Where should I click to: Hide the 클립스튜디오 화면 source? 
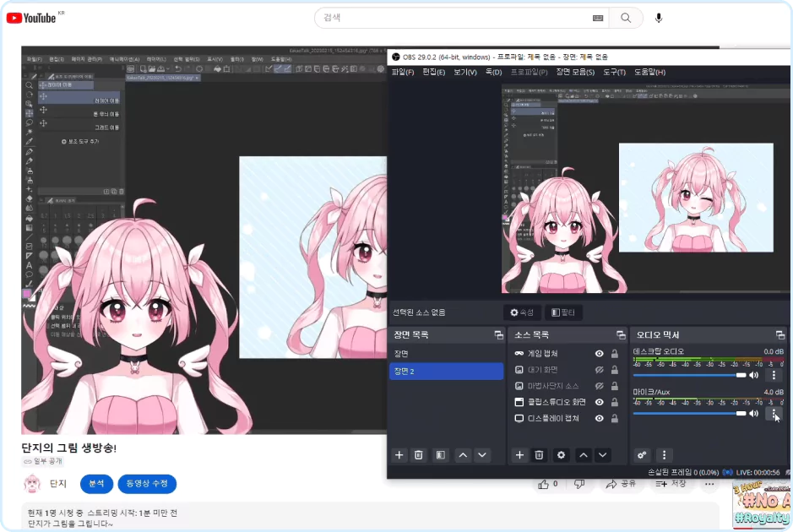[600, 402]
